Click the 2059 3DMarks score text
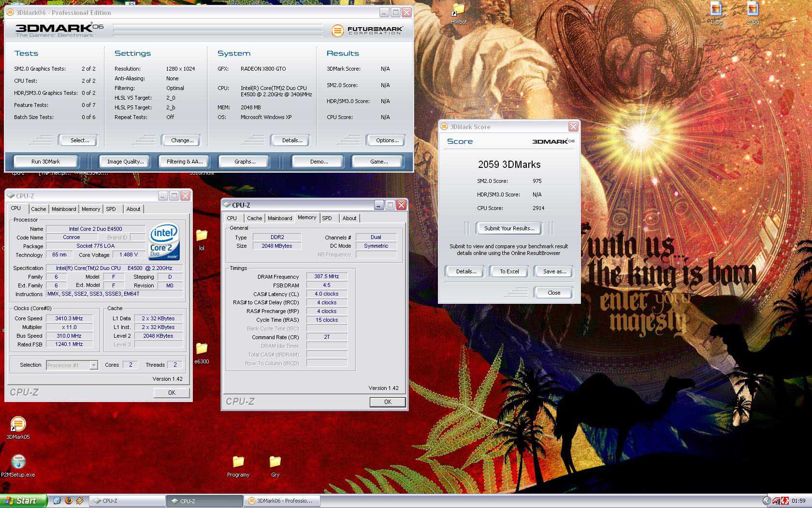The image size is (812, 508). (509, 164)
